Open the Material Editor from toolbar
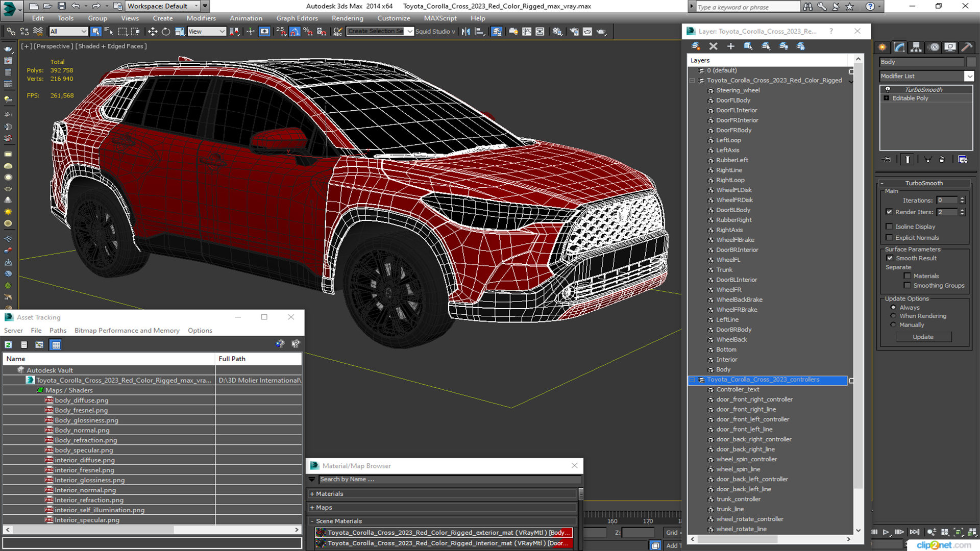 (x=557, y=32)
